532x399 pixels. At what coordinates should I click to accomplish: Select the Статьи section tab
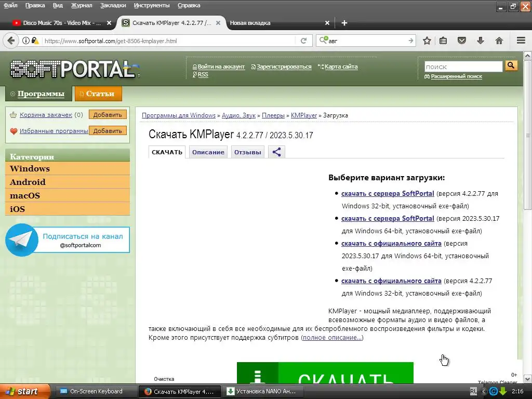98,94
